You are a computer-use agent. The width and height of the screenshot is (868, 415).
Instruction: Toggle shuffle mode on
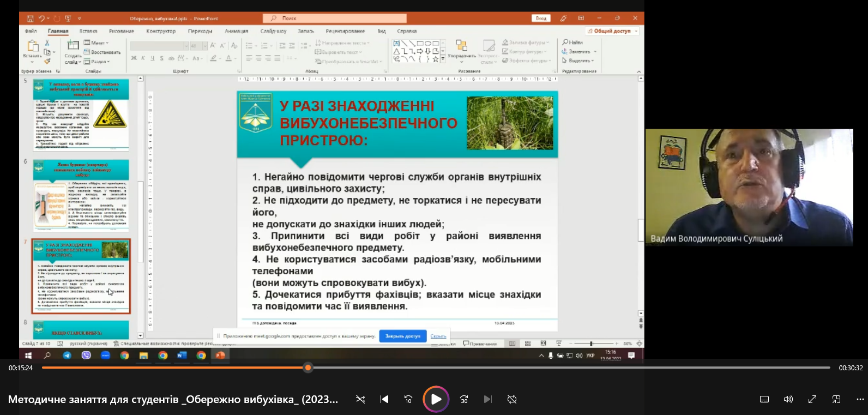click(360, 399)
